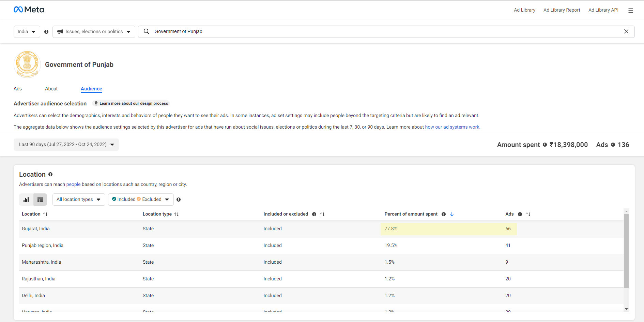644x322 pixels.
Task: Sort by Percent of amount spent
Action: click(x=452, y=214)
